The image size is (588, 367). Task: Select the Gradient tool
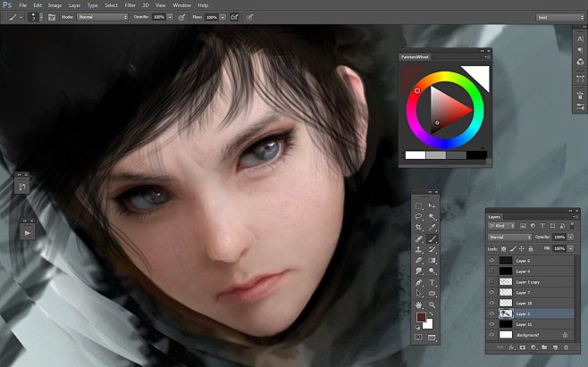point(432,260)
